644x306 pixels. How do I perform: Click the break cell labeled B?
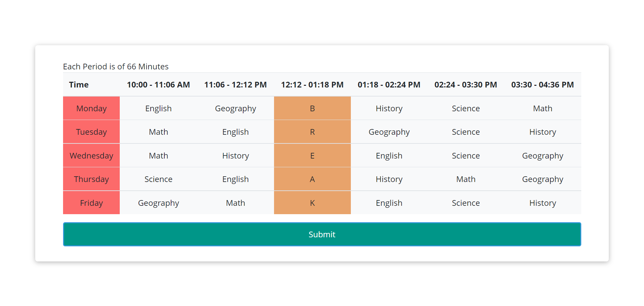point(312,108)
